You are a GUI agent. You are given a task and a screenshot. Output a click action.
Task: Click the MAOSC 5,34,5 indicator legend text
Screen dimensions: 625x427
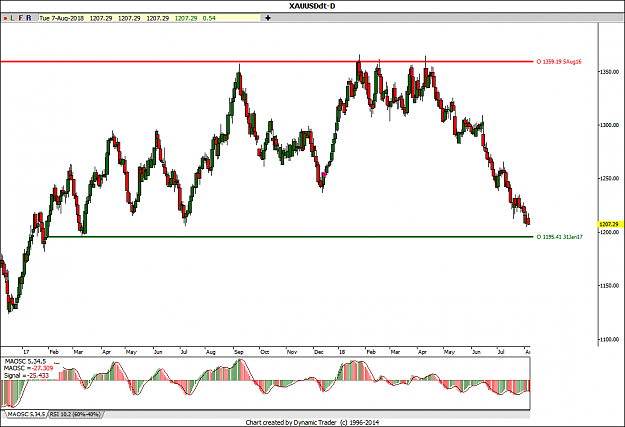[25, 361]
